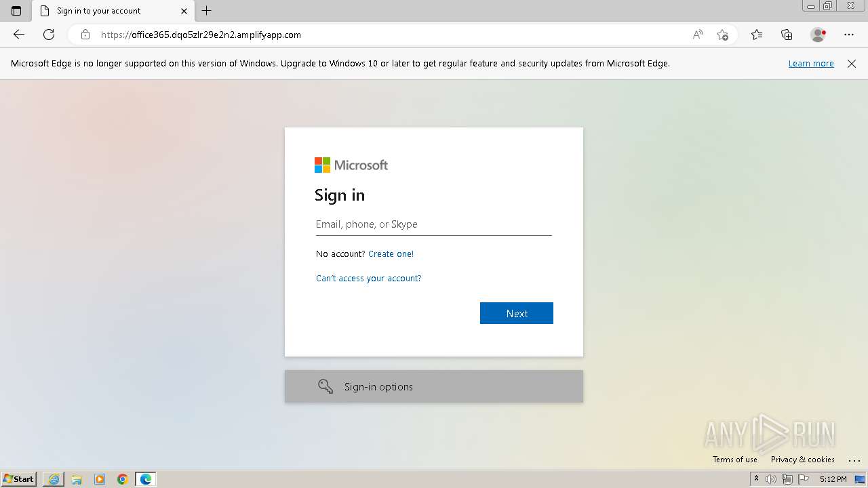Open the volume control tray icon
Image resolution: width=868 pixels, height=488 pixels.
point(771,479)
